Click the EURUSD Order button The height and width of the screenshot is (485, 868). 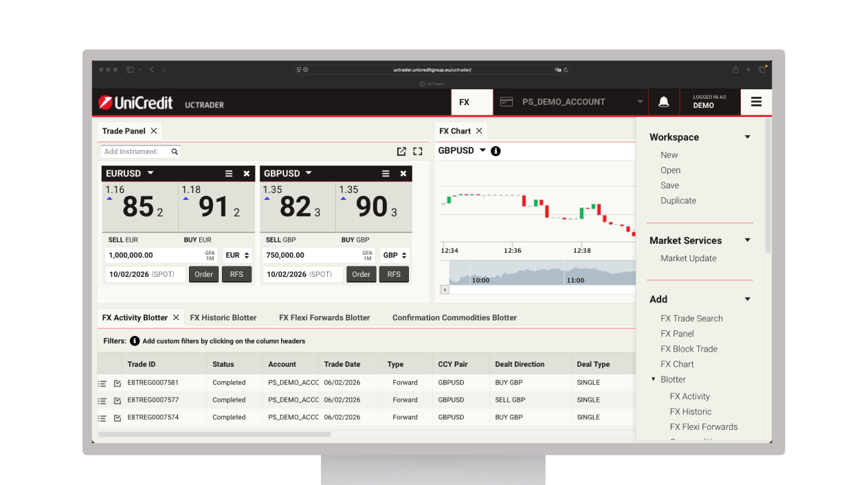click(x=203, y=274)
